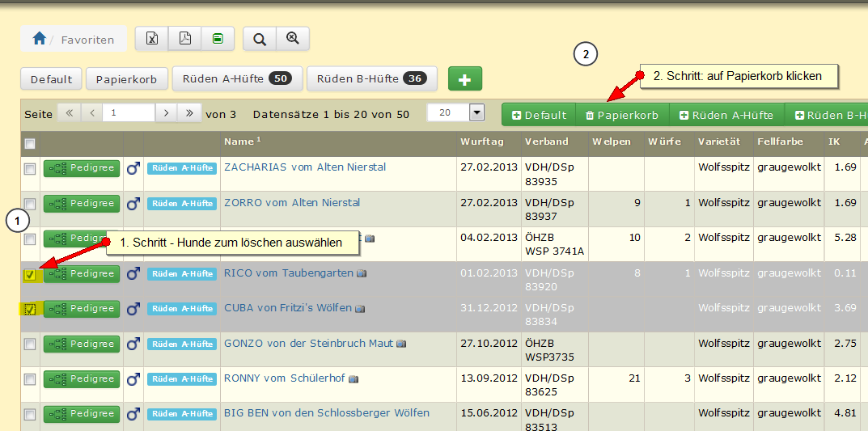Screen dimensions: 868x431
Task: Add new favorites list with green plus
Action: click(x=465, y=79)
